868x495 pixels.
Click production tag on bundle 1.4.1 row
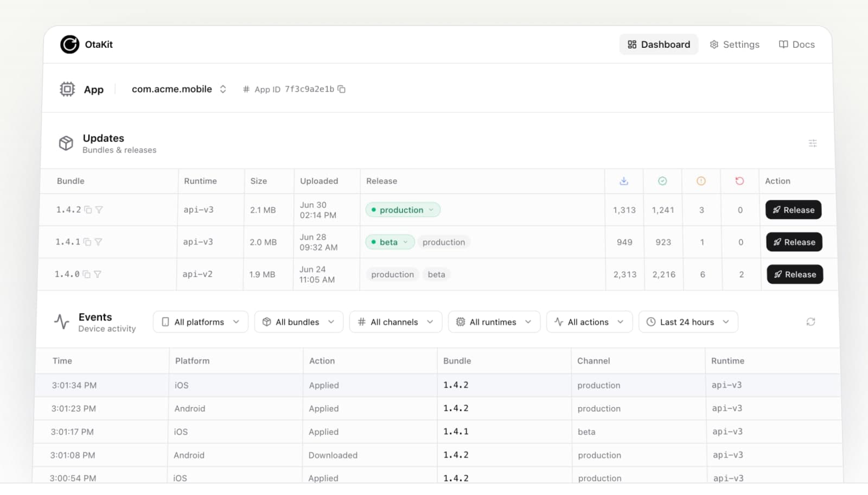click(444, 242)
